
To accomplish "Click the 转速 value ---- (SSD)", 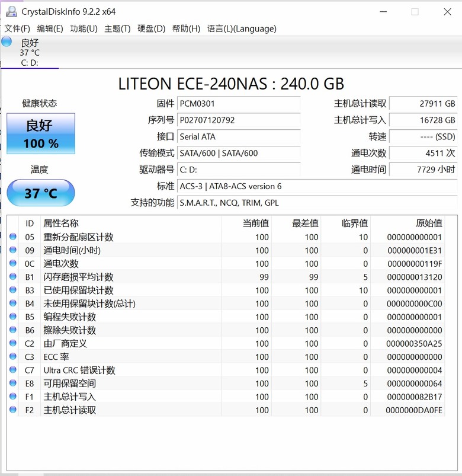I will click(423, 136).
